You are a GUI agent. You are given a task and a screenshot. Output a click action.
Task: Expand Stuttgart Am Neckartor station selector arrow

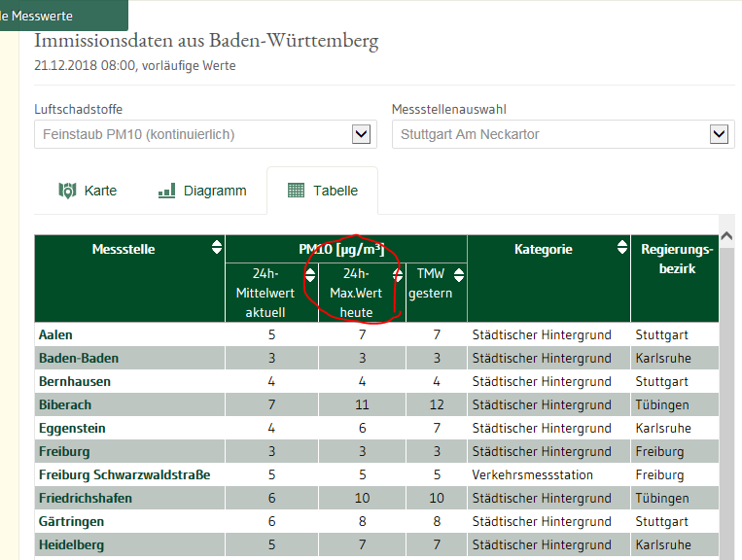pos(720,134)
